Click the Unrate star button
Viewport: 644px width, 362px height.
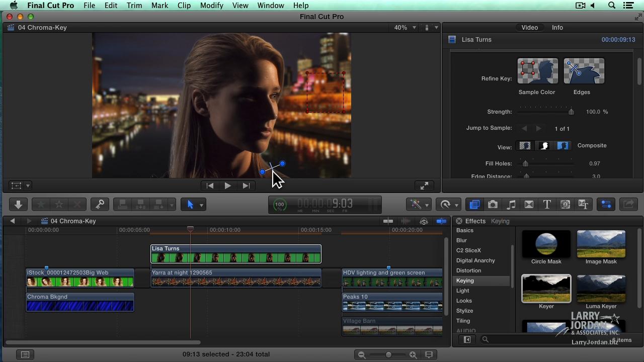point(59,205)
